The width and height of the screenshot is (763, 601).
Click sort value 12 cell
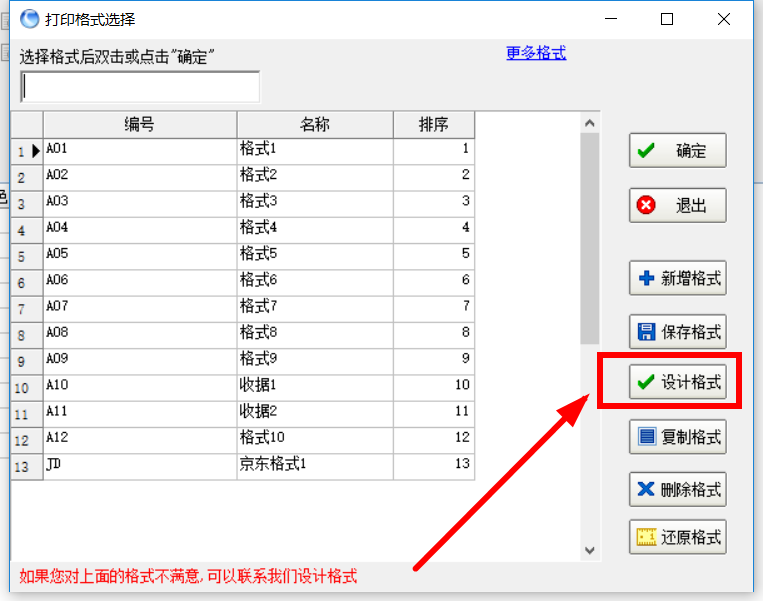click(x=434, y=440)
